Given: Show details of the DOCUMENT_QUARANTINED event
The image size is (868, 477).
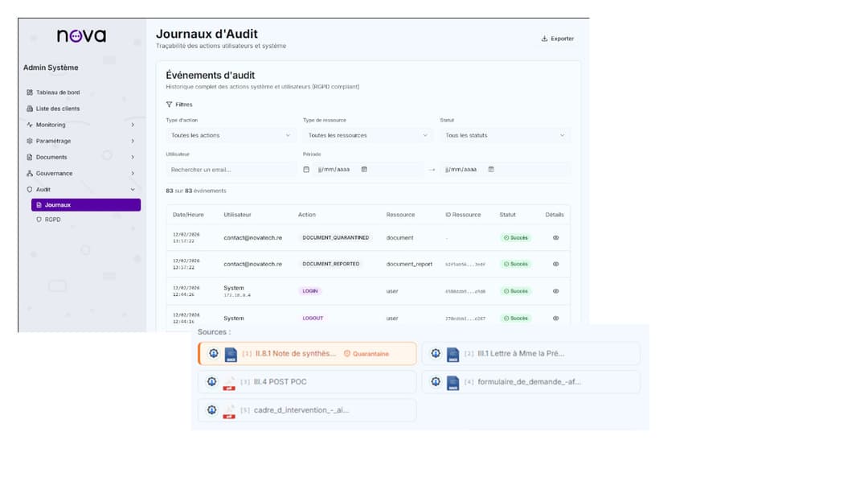Looking at the screenshot, I should pos(555,236).
